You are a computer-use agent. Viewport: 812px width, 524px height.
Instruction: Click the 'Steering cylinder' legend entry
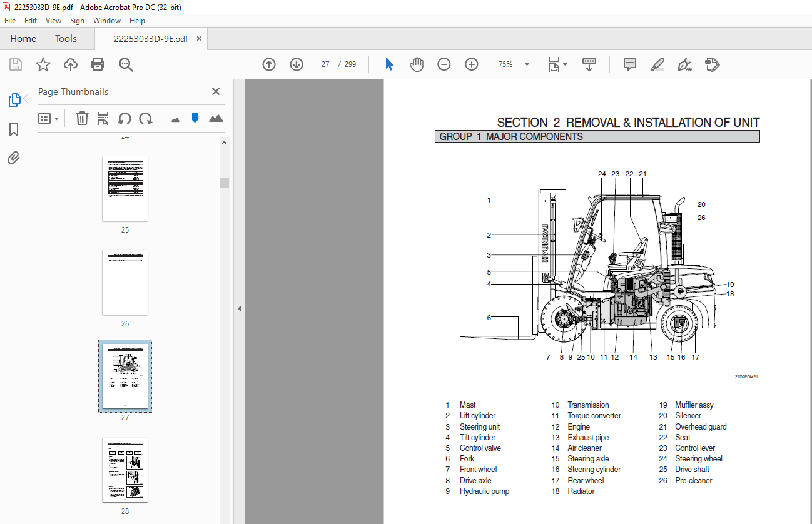pos(594,470)
